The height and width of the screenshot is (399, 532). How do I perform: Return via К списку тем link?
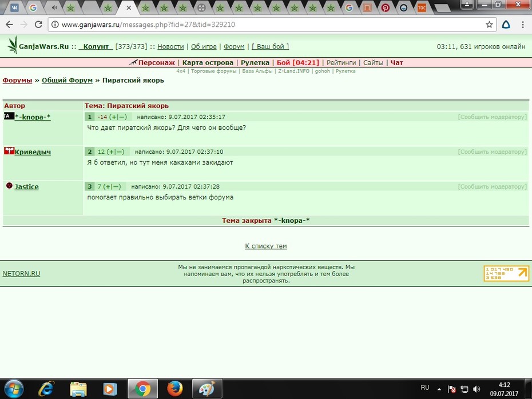pos(266,246)
